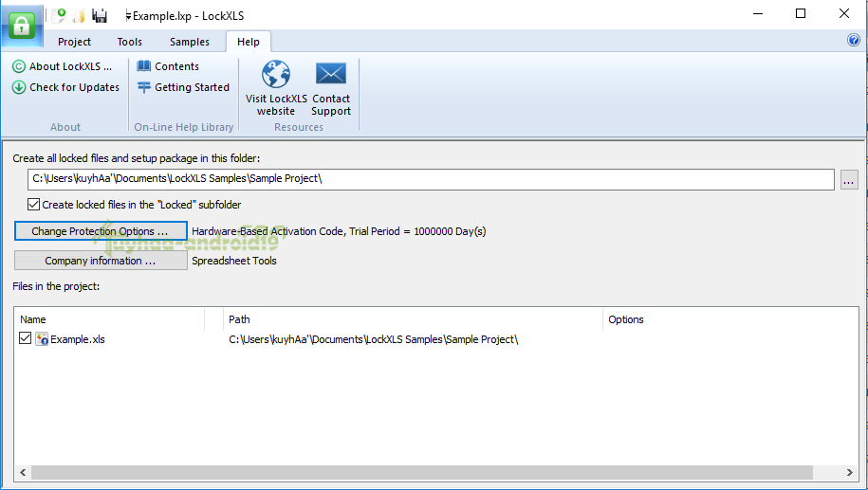Viewport: 868px width, 490px height.
Task: Click the Hardware-Based Activation Code description
Action: [339, 231]
